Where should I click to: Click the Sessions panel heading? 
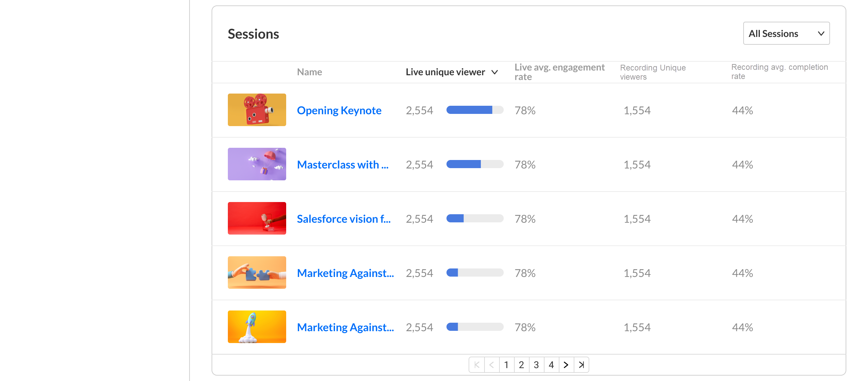point(253,34)
